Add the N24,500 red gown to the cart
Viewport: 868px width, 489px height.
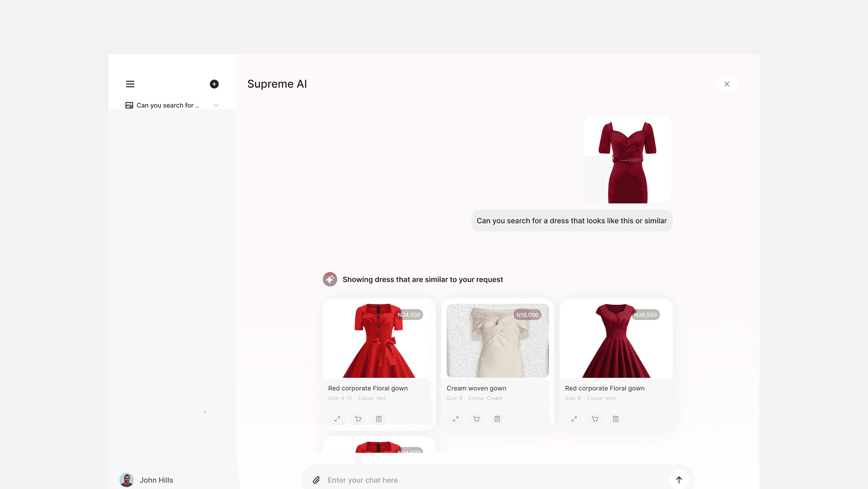pos(358,419)
